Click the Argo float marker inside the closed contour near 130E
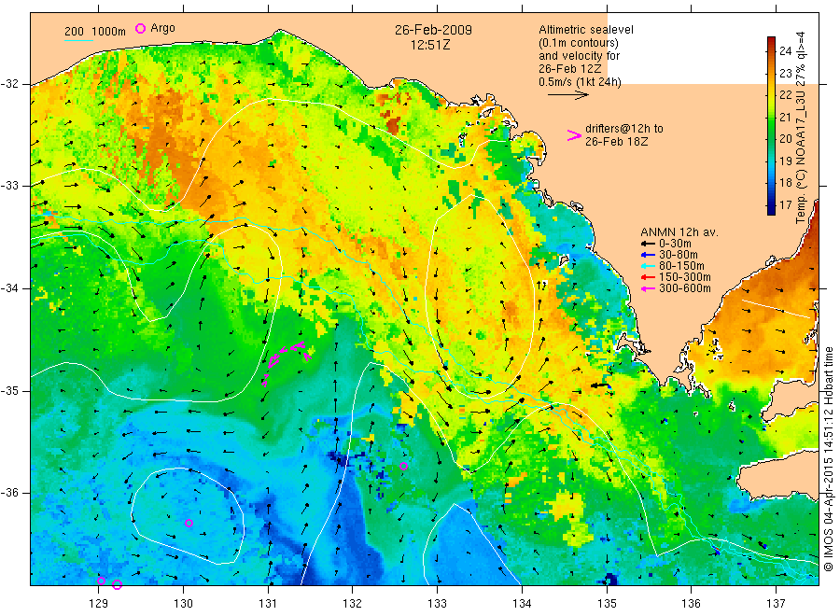 click(x=189, y=523)
